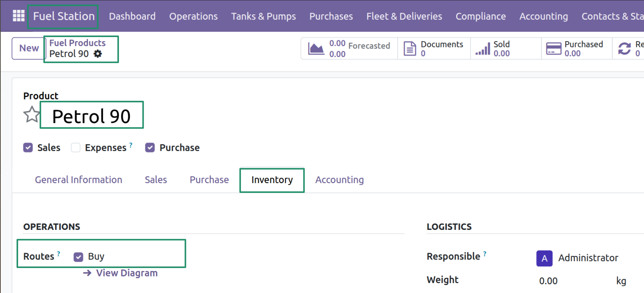
Task: Open the gear actions menu beside Petrol 90
Action: [98, 54]
